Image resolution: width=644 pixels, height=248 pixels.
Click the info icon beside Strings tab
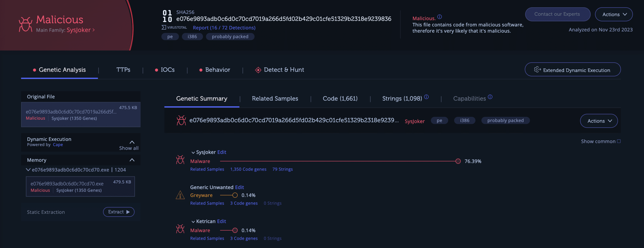[x=426, y=97]
